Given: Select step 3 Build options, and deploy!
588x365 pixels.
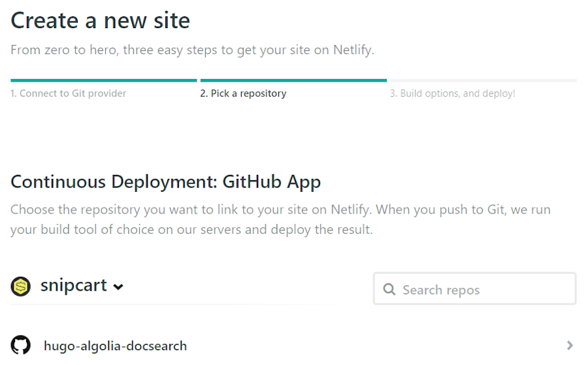Looking at the screenshot, I should pos(453,93).
